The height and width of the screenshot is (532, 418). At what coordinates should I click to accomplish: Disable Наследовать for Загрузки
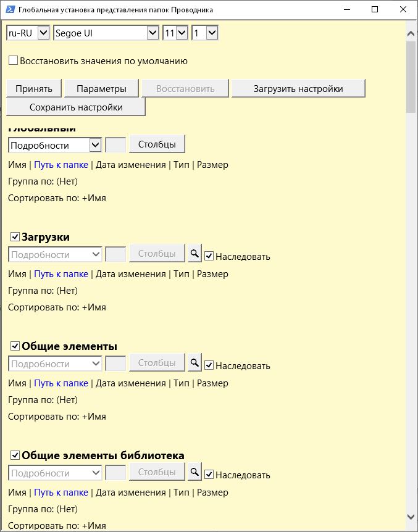pos(209,257)
